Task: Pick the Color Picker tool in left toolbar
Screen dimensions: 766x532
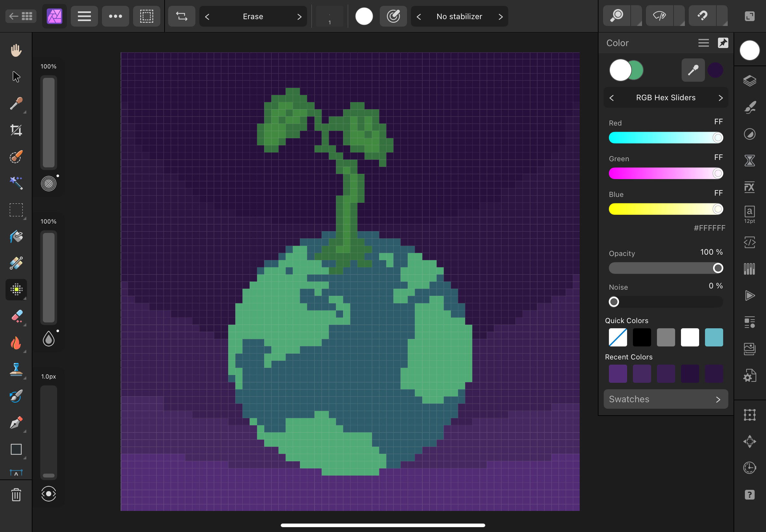Action: 16,103
